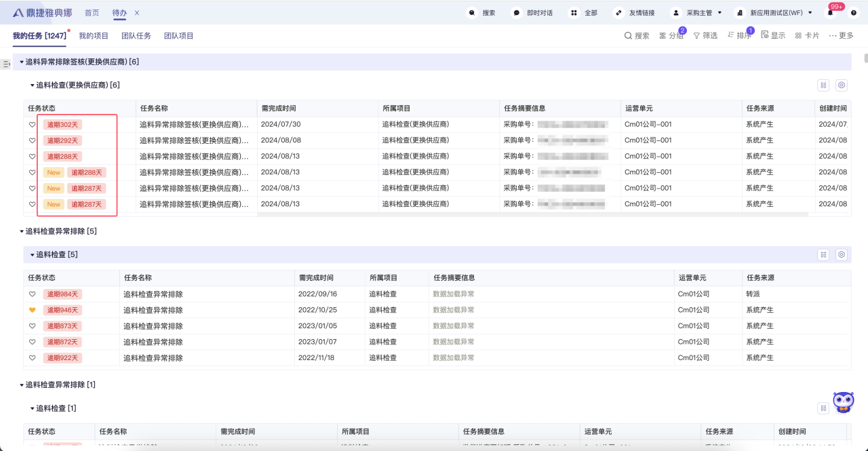The height and width of the screenshot is (451, 868).
Task: Unfavorite the 逾期946天 task heart
Action: point(32,310)
